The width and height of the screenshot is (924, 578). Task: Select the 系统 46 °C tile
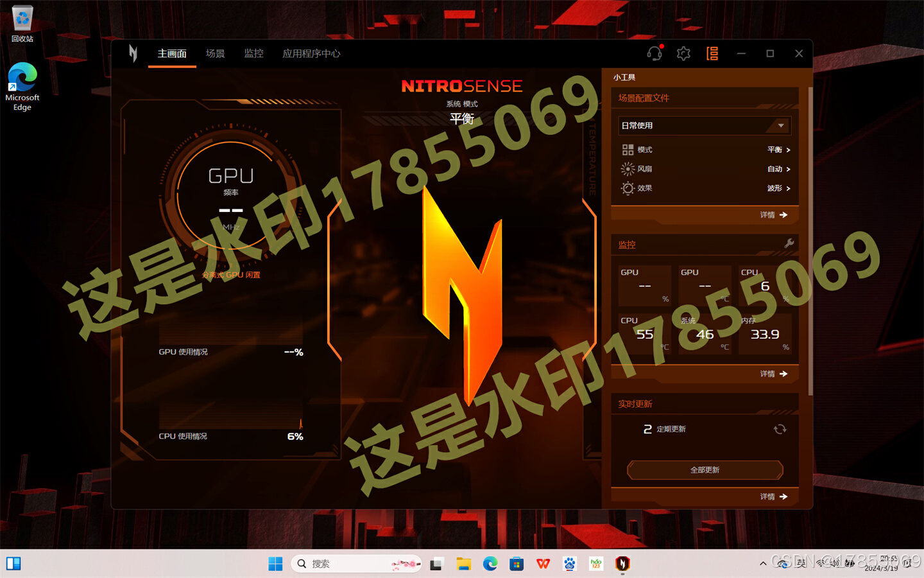click(705, 334)
